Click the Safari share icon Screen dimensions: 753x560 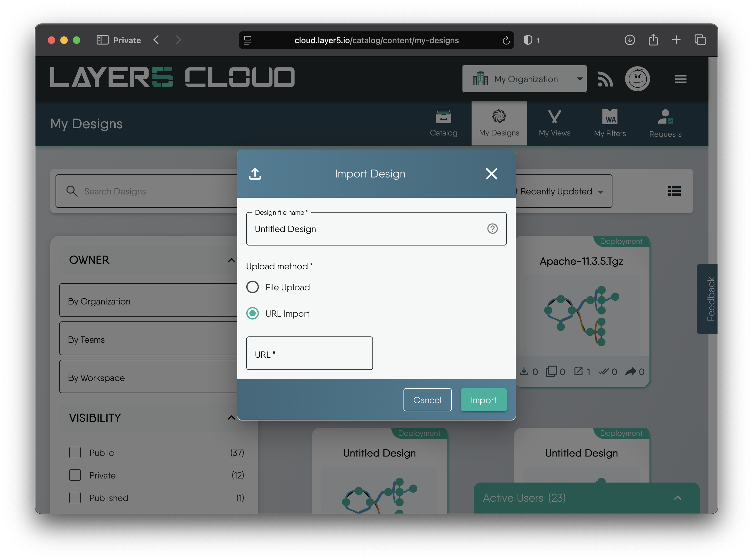653,40
